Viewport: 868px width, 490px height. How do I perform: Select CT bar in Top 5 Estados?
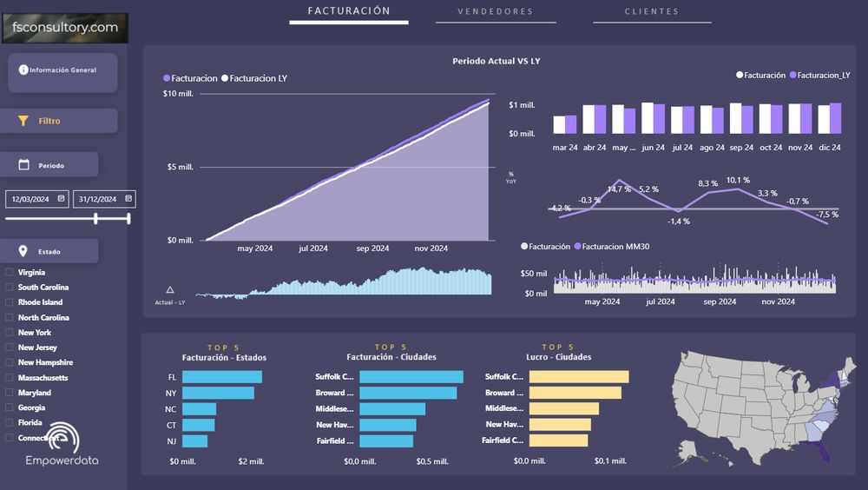click(x=198, y=425)
